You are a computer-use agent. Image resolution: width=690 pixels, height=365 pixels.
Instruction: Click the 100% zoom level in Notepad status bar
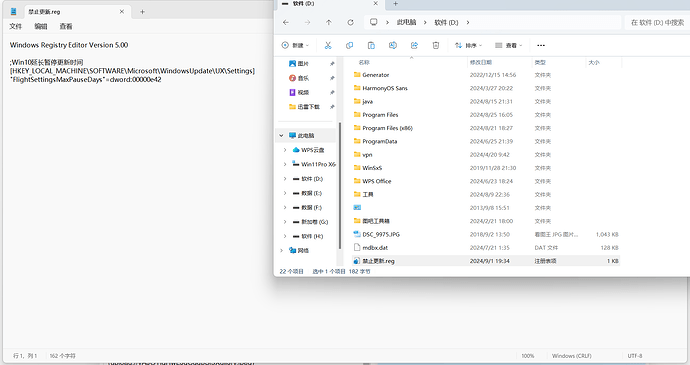point(528,356)
